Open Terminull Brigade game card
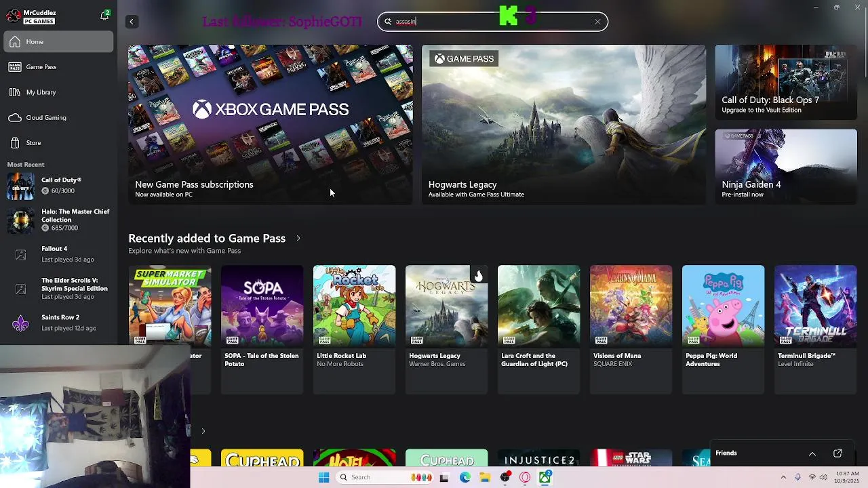The image size is (868, 488). 815,329
